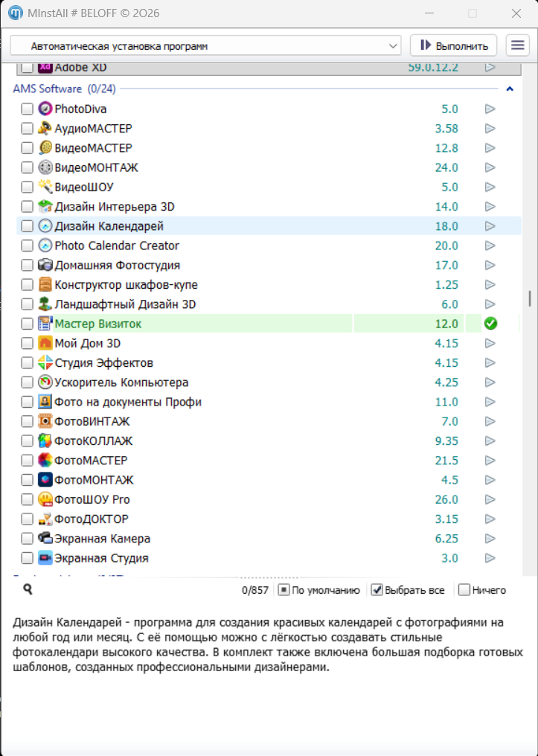Click the Домашняя Фотостудия name

tap(118, 265)
